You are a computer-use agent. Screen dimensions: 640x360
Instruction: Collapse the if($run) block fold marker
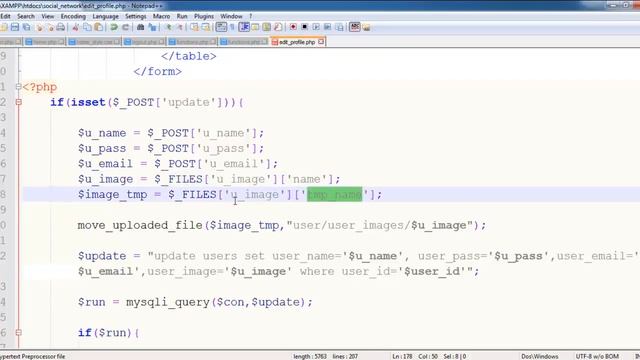[18, 332]
